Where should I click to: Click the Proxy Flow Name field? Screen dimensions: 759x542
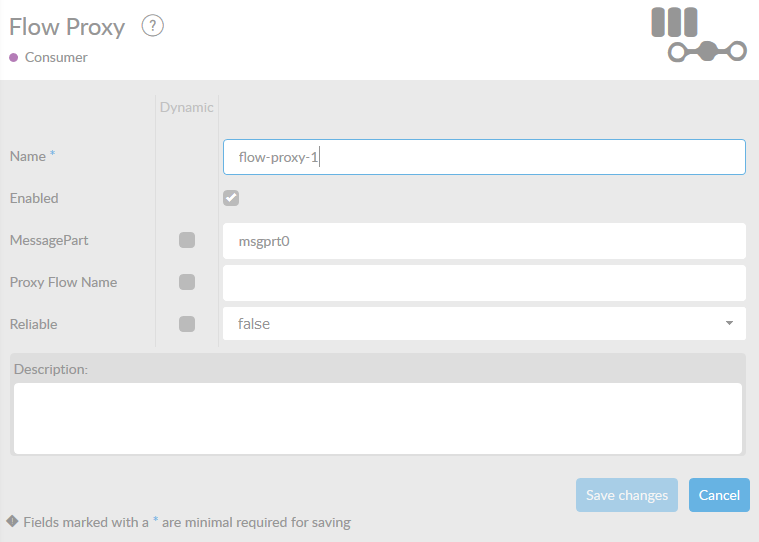(x=484, y=283)
